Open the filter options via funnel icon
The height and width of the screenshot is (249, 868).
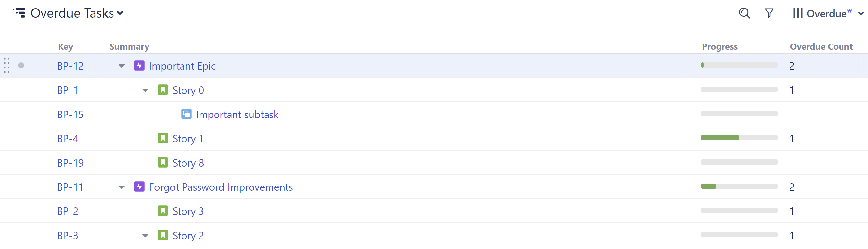click(769, 13)
